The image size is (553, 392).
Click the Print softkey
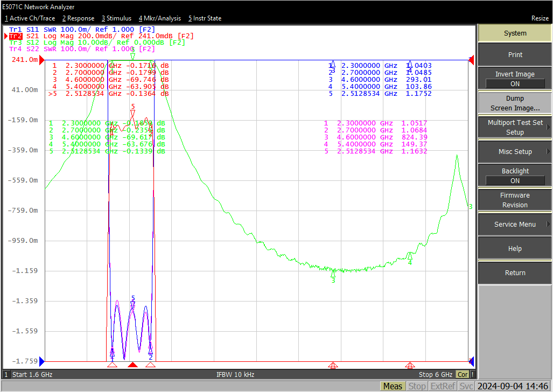pos(515,55)
